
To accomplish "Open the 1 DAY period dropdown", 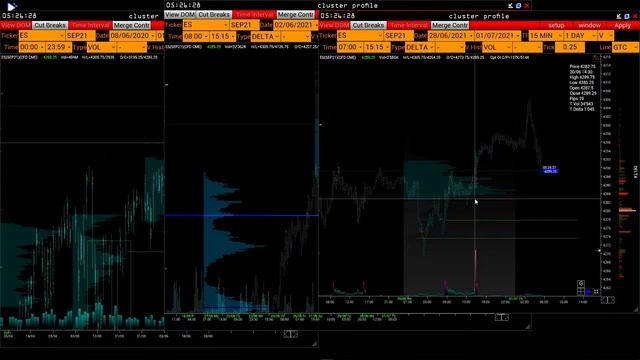I will (x=580, y=36).
